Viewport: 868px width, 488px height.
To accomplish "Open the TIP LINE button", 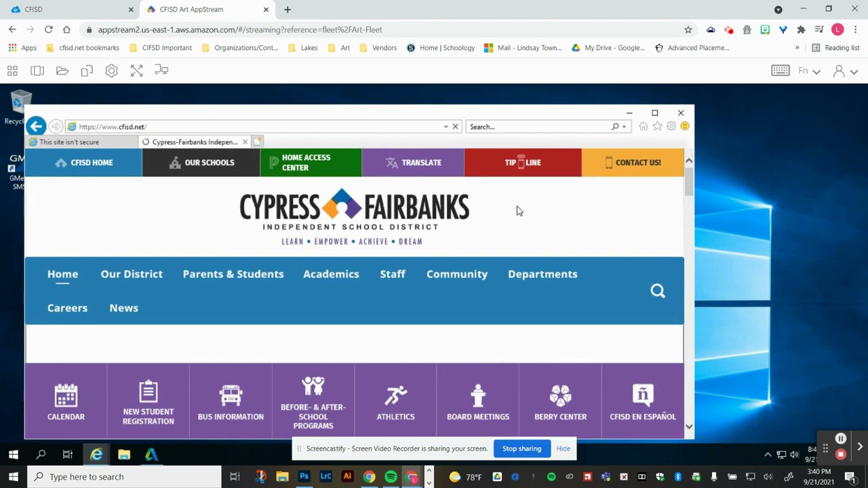I will [523, 163].
